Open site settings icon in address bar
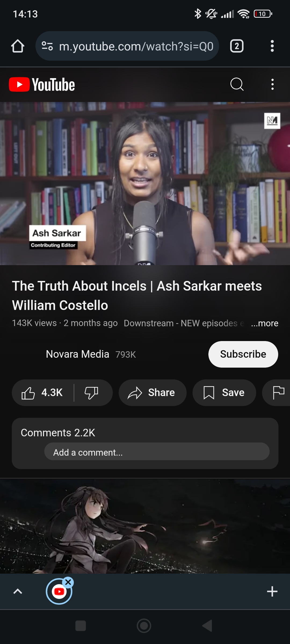290x644 pixels. click(x=47, y=46)
